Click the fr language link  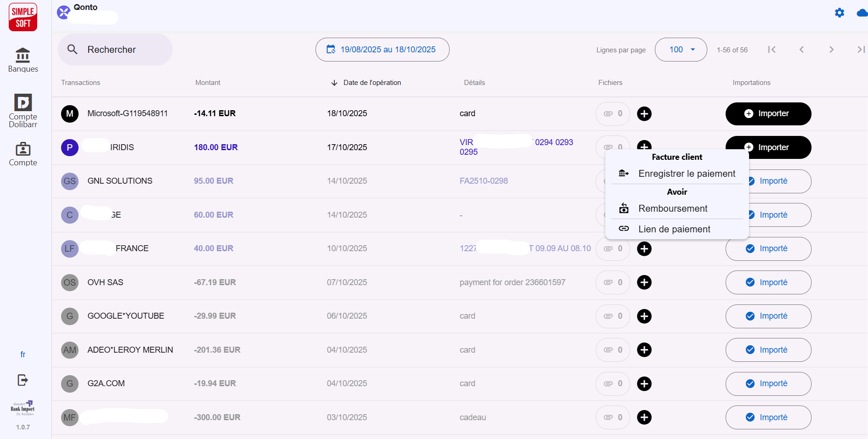click(23, 354)
